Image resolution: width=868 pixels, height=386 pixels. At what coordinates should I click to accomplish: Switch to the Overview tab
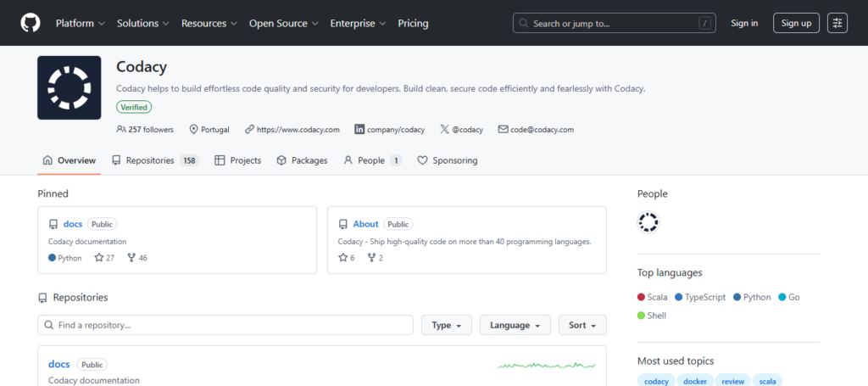(70, 160)
